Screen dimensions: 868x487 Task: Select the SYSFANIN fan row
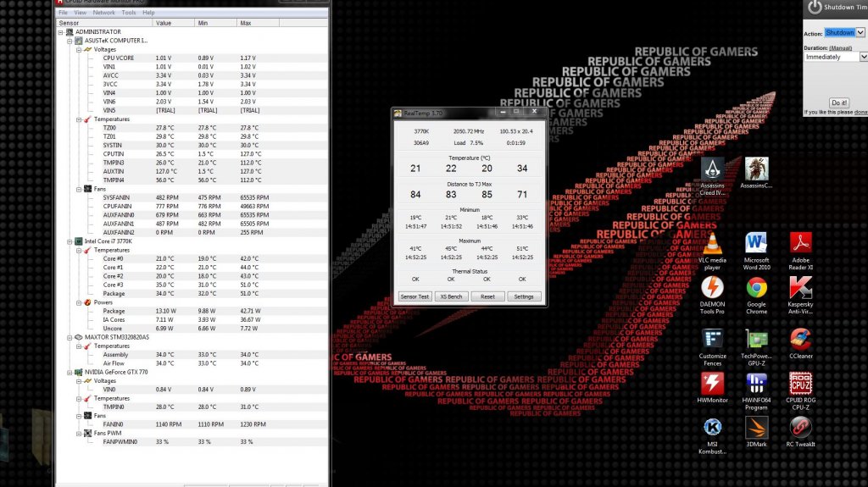192,197
